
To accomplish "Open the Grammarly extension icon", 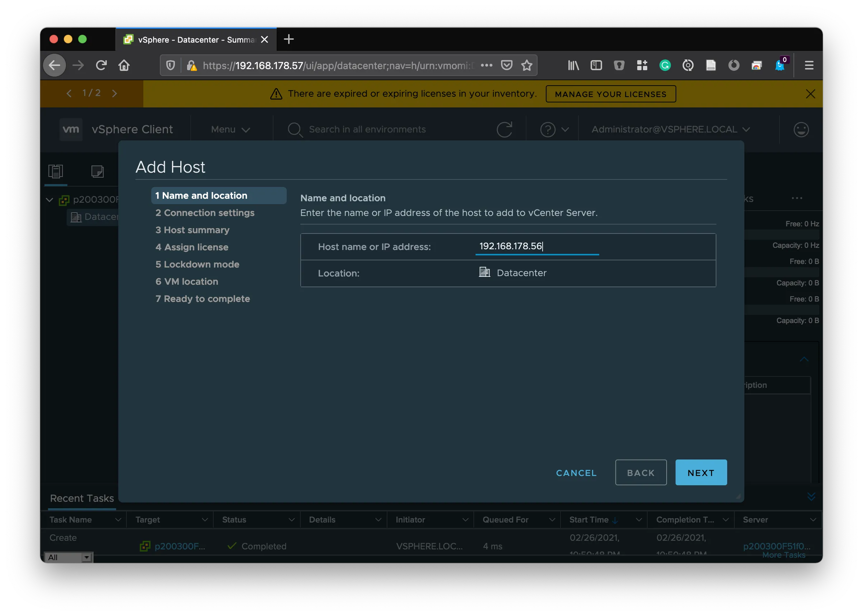I will pyautogui.click(x=665, y=65).
